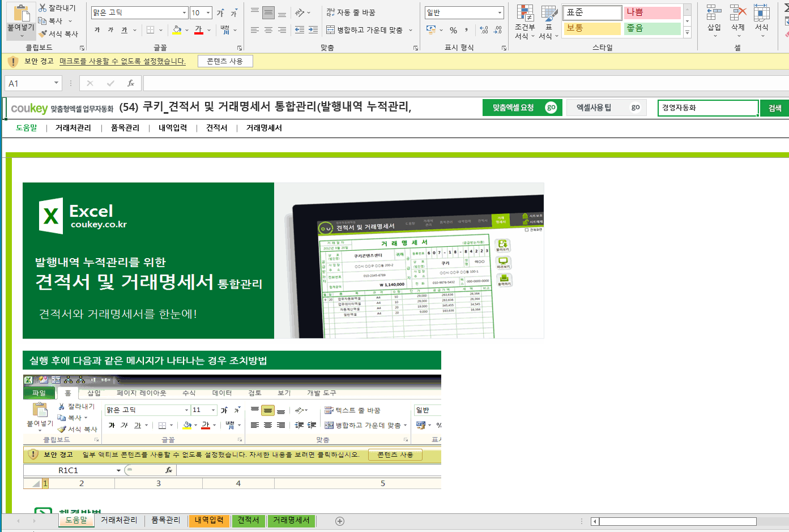The height and width of the screenshot is (532, 789).
Task: Decrease font size with the smaller 가 icon
Action: [x=234, y=12]
